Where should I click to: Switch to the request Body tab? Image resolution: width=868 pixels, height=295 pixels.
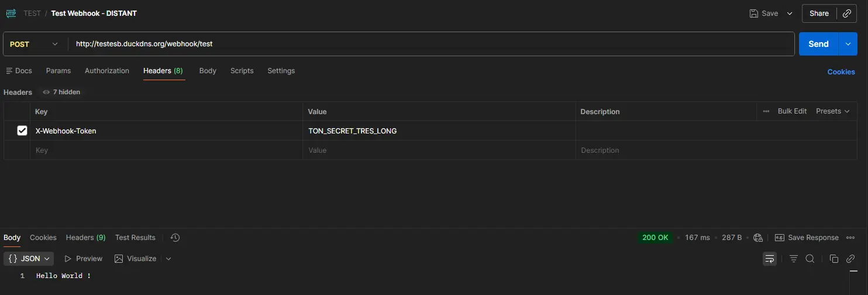coord(208,71)
